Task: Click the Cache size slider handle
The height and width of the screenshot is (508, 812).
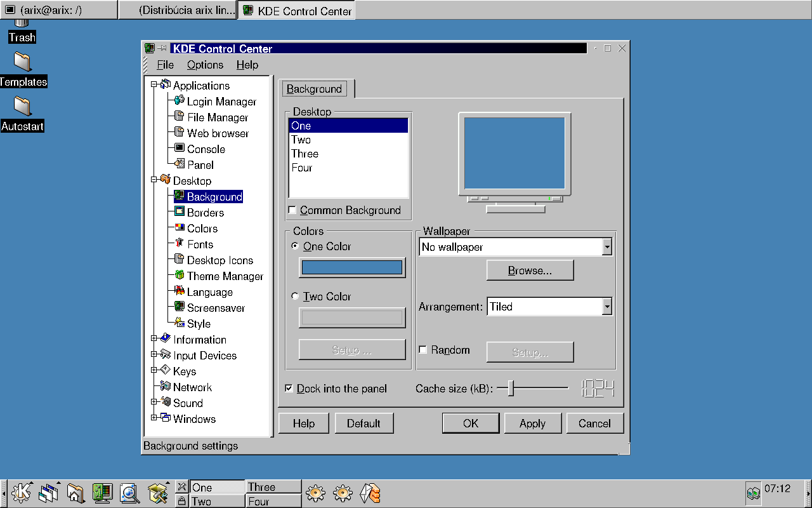Action: click(510, 388)
